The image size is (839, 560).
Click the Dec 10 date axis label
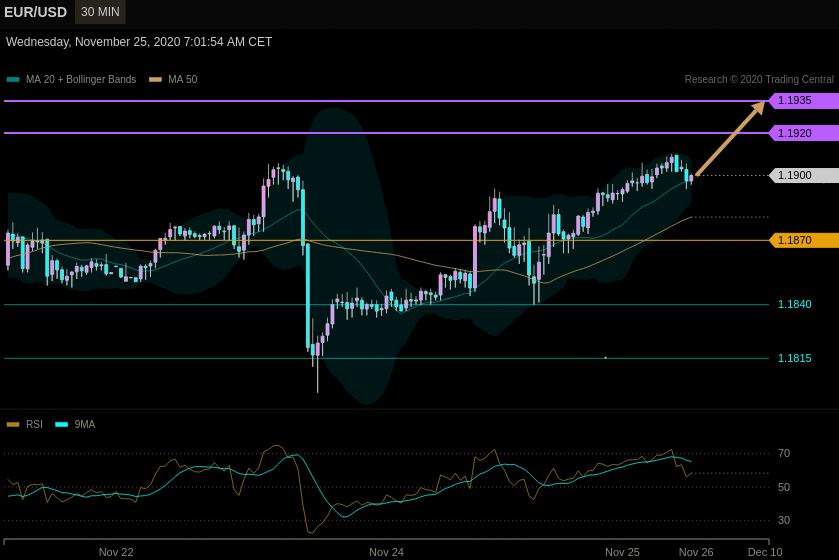[x=765, y=552]
